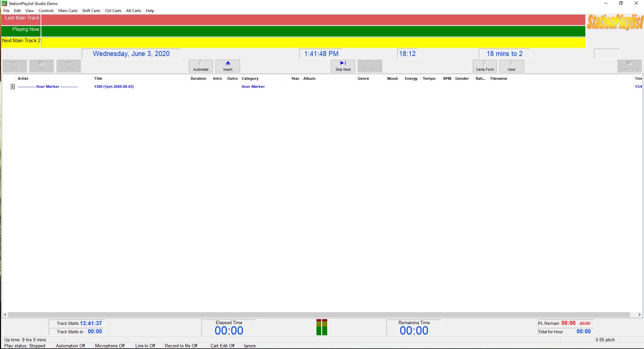
Task: Toggle the Carts Form button
Action: pos(485,66)
